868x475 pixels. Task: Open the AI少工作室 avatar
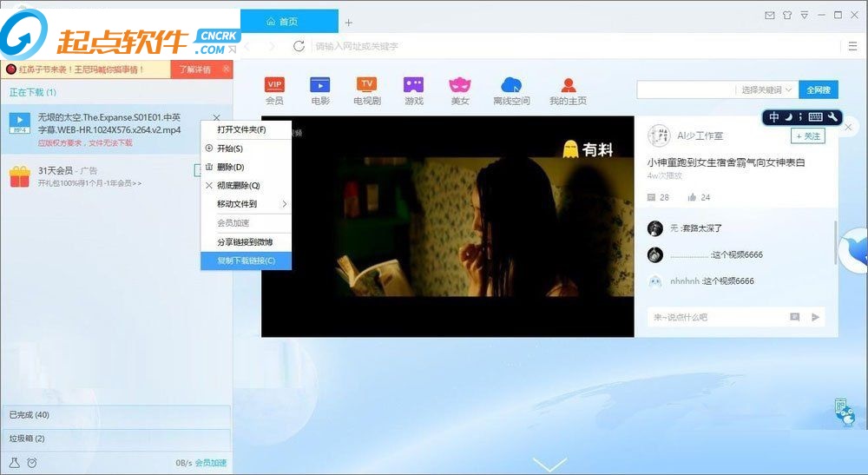tap(659, 135)
